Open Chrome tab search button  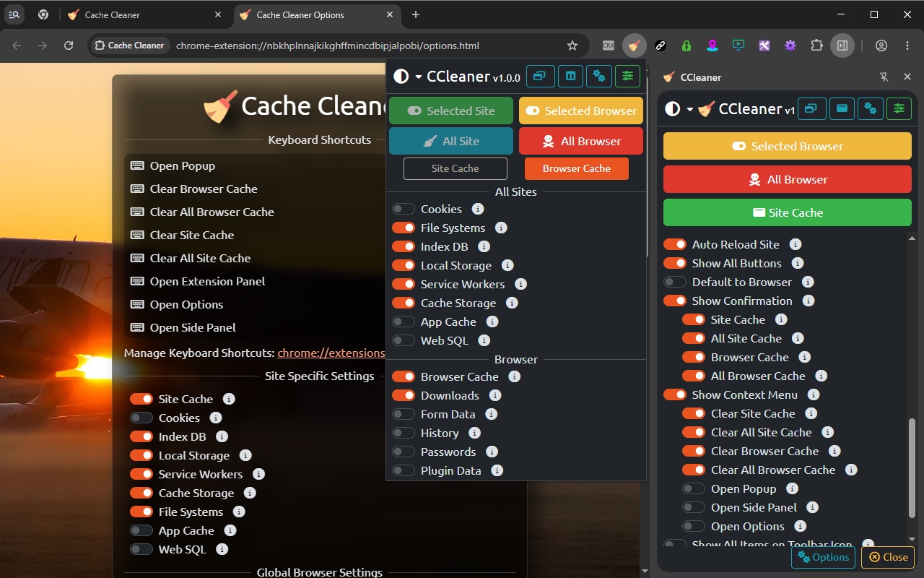[x=14, y=14]
